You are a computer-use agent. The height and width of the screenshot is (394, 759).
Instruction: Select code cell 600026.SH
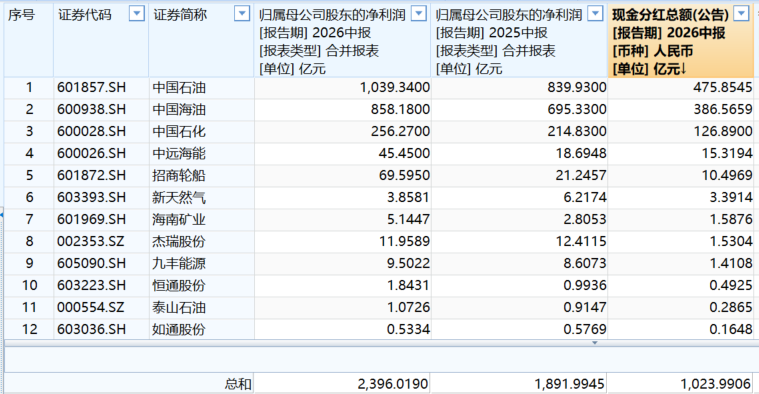tap(91, 153)
